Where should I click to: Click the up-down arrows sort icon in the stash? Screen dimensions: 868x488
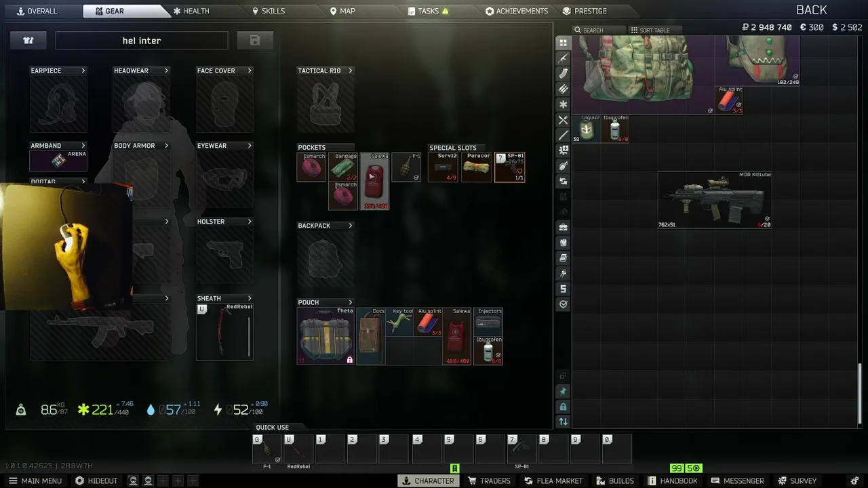(x=563, y=422)
